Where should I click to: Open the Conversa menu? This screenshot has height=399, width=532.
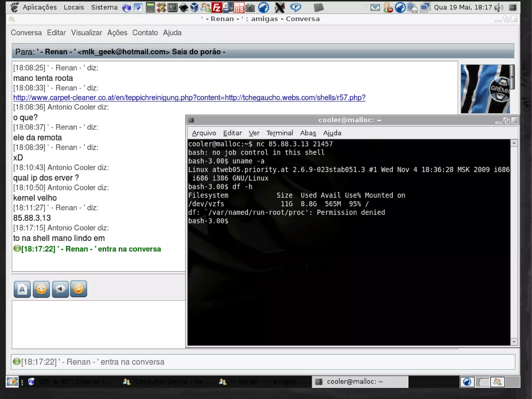(26, 33)
